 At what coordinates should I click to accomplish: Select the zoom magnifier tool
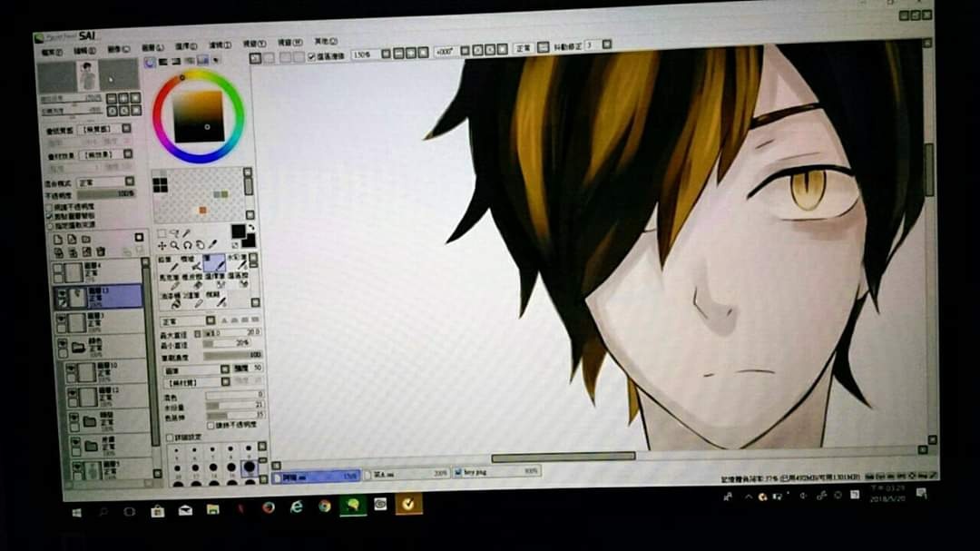174,245
